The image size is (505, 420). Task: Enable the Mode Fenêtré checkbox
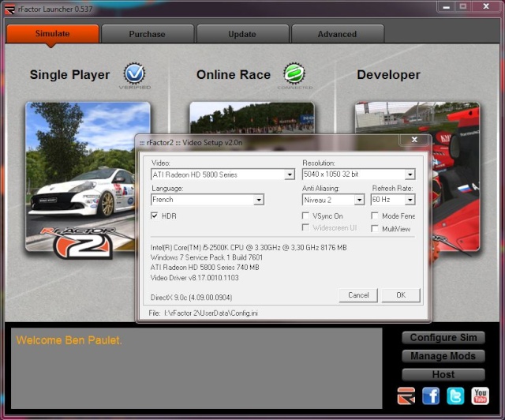click(375, 216)
